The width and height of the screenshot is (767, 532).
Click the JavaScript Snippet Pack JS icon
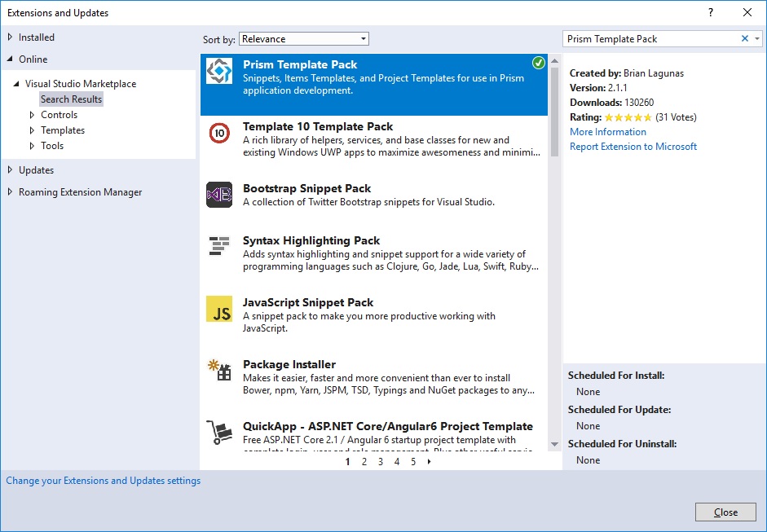(x=219, y=309)
